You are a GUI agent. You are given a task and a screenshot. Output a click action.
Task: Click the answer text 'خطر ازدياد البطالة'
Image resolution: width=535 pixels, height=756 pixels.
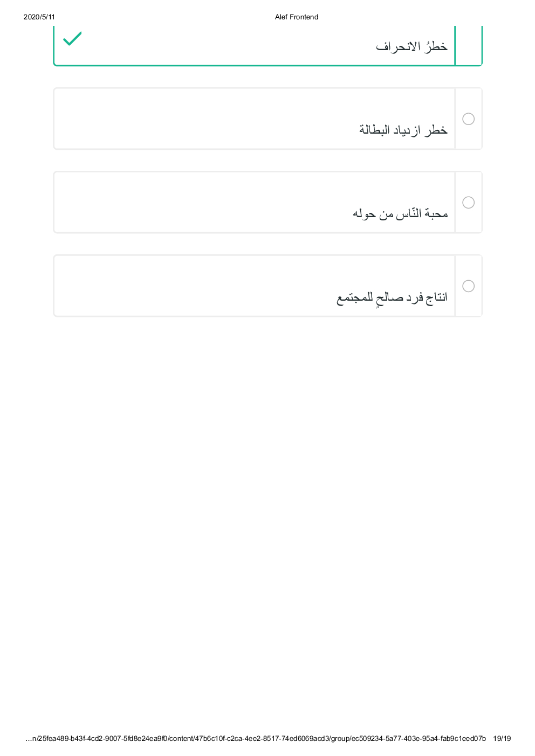click(x=403, y=130)
